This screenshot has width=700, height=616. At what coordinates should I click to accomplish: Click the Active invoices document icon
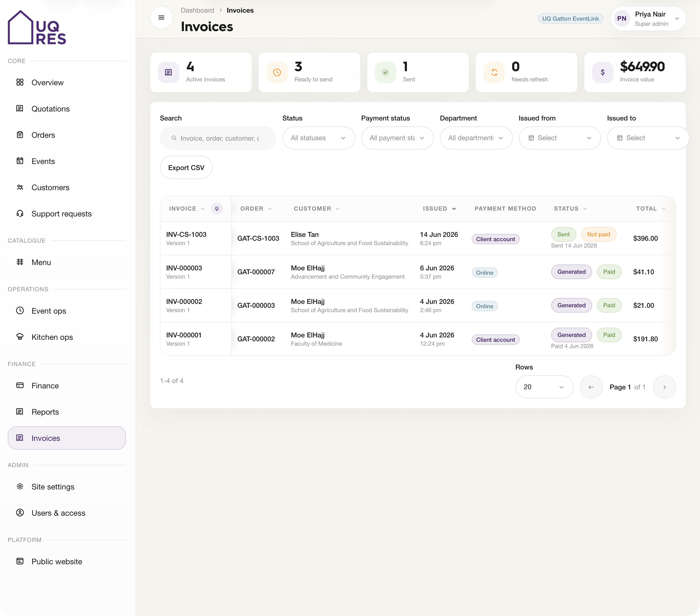click(x=168, y=72)
